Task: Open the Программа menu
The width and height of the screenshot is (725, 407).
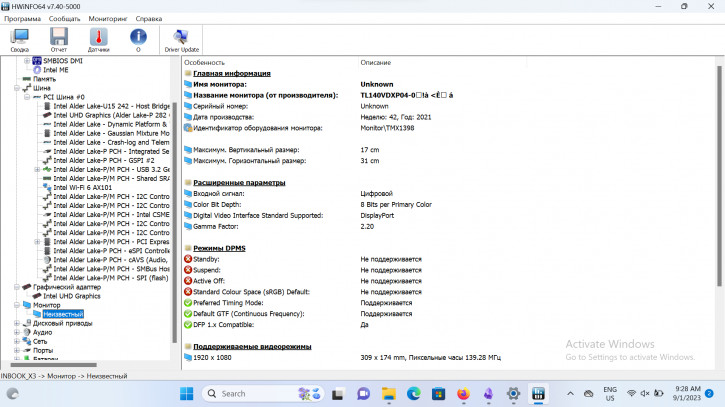Action: 23,19
